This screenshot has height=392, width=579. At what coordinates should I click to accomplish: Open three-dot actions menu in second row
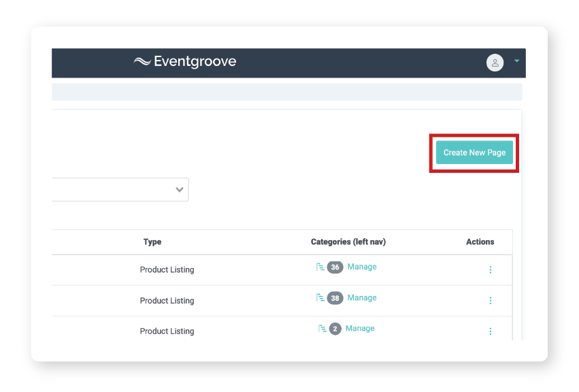tap(490, 301)
